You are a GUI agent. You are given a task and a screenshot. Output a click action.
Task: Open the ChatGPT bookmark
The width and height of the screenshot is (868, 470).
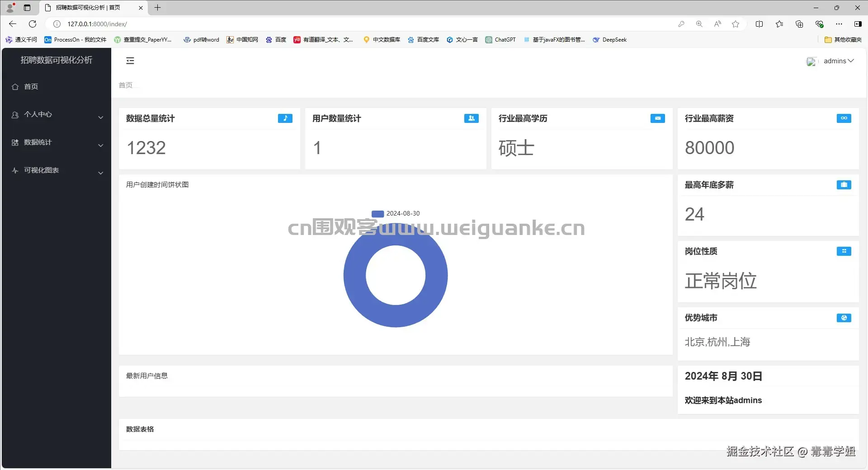point(500,40)
